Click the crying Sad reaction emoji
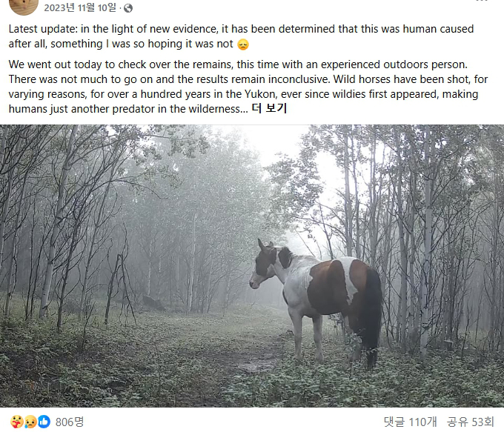This screenshot has height=432, width=504. click(30, 422)
